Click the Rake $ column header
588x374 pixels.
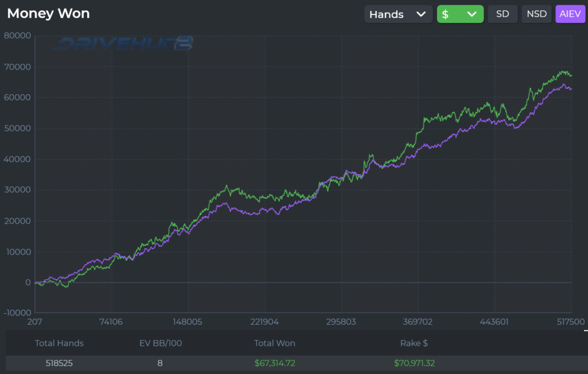[413, 343]
